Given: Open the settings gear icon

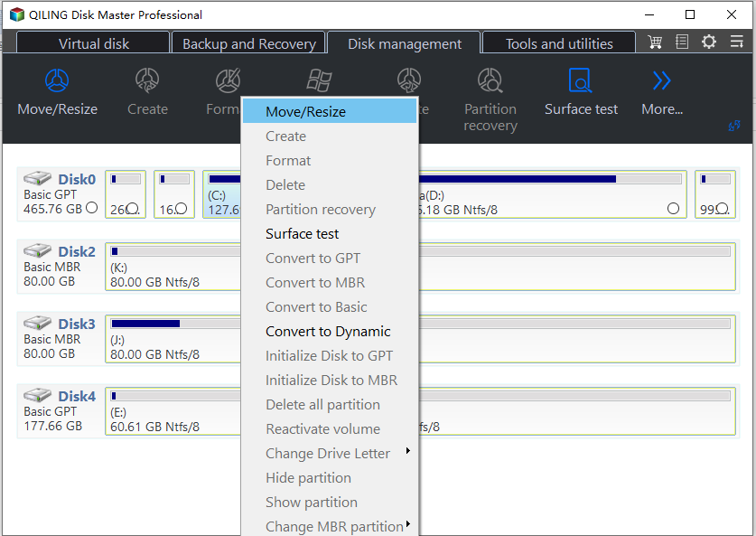Looking at the screenshot, I should [x=709, y=42].
